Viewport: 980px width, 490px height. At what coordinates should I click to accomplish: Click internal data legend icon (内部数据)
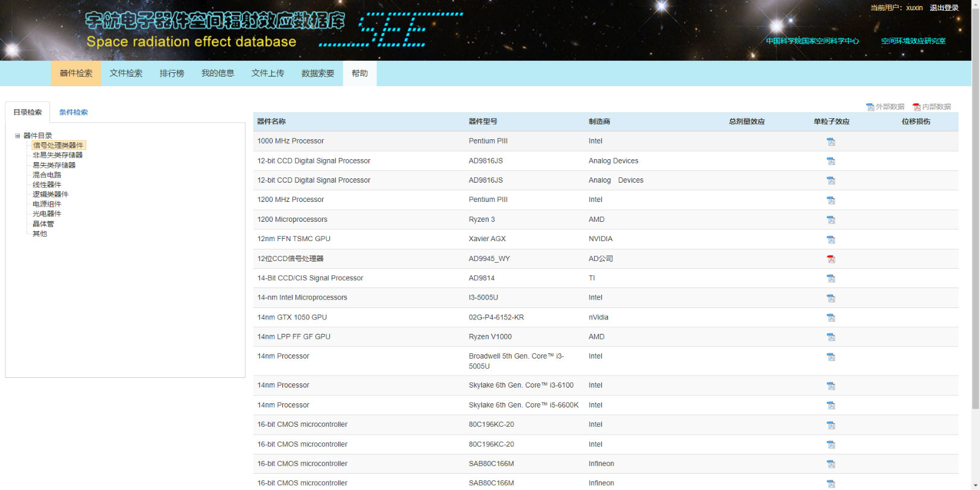click(916, 107)
